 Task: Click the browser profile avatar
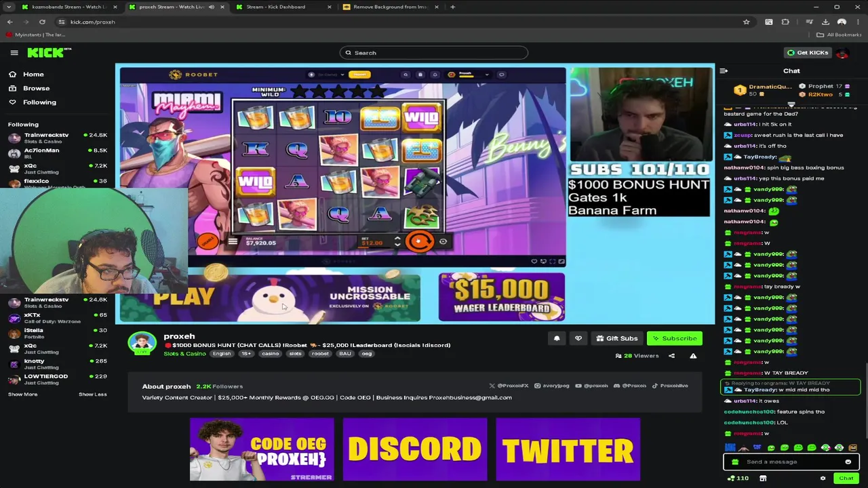842,22
